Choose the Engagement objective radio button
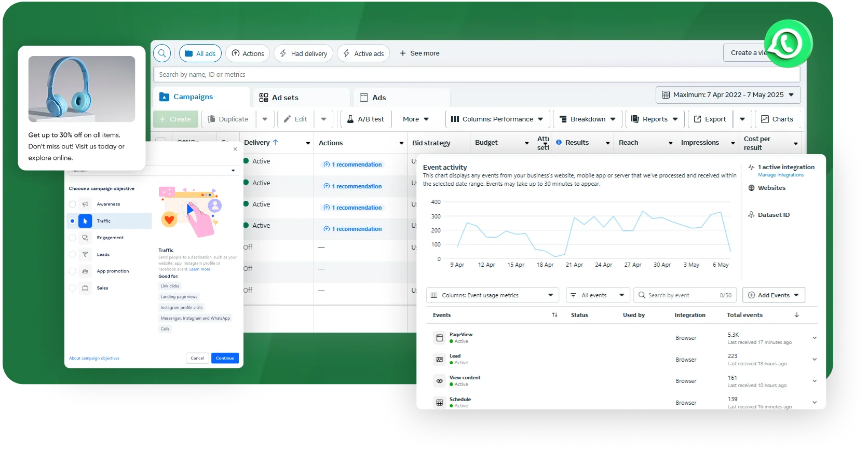Viewport: 868px width, 453px height. 72,238
